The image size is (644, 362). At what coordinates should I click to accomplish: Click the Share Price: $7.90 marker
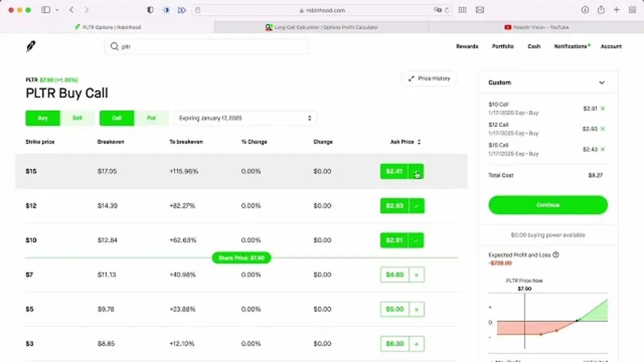coord(242,258)
